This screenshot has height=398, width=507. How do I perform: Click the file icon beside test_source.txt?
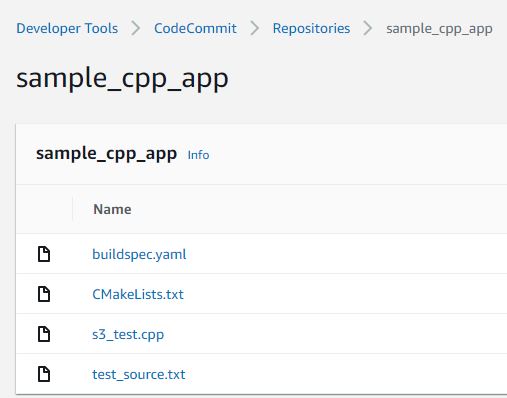(44, 374)
